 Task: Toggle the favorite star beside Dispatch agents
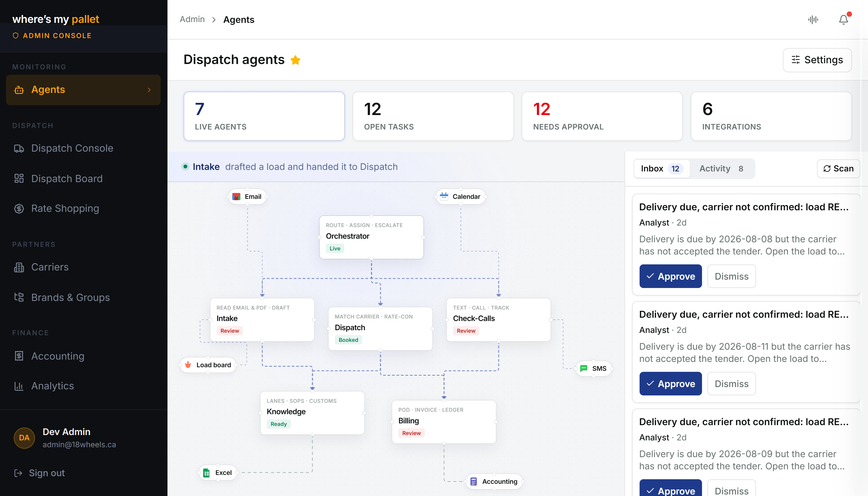(295, 60)
